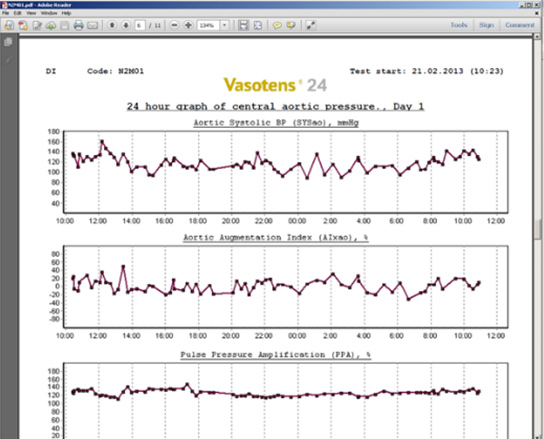Go to previous page arrow
The height and width of the screenshot is (439, 544).
pos(112,25)
